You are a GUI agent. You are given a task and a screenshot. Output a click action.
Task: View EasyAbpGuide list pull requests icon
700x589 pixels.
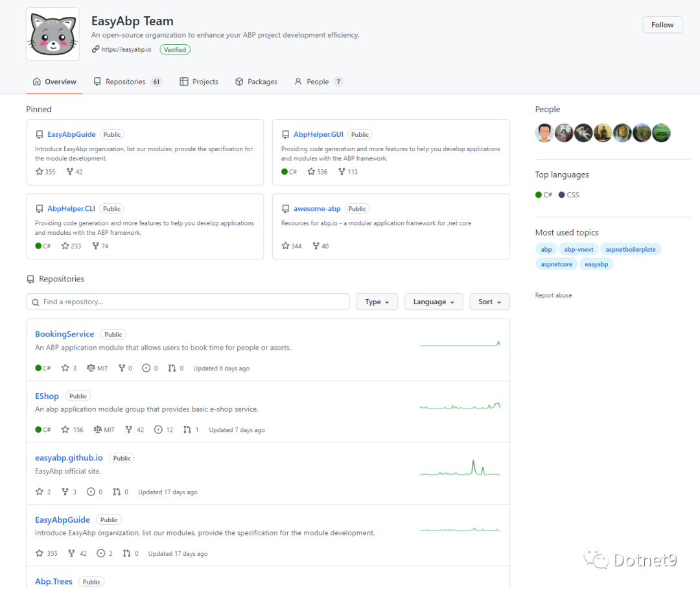click(x=127, y=553)
